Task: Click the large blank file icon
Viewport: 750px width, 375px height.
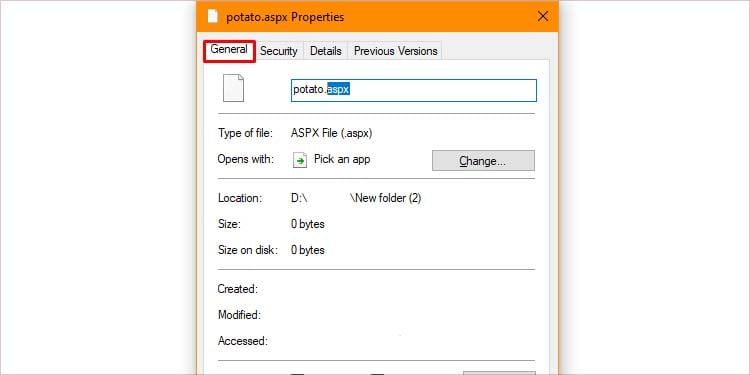Action: (x=233, y=88)
